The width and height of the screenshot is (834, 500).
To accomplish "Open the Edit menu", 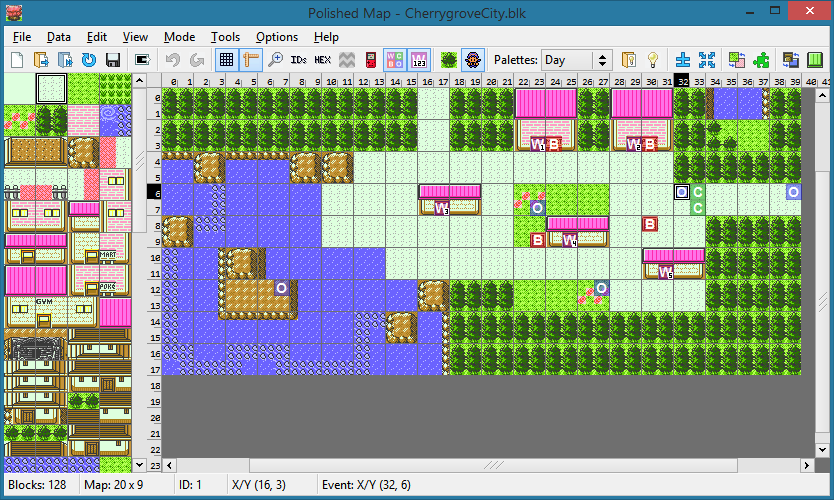I will pos(97,37).
